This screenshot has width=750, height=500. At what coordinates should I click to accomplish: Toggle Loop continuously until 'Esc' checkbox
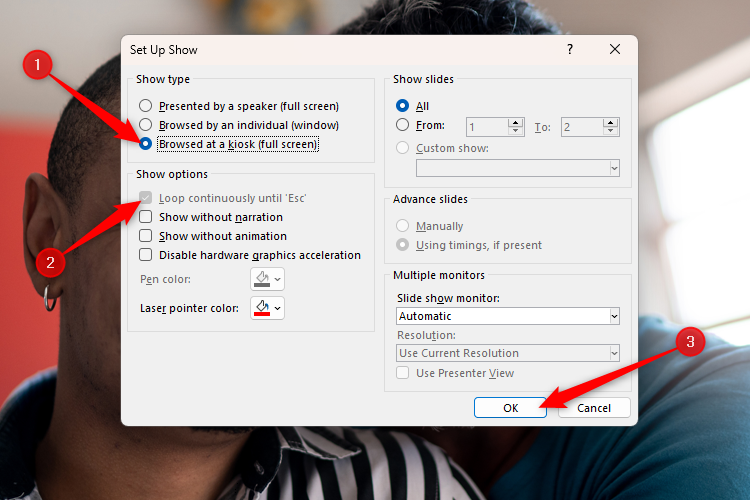pyautogui.click(x=145, y=198)
